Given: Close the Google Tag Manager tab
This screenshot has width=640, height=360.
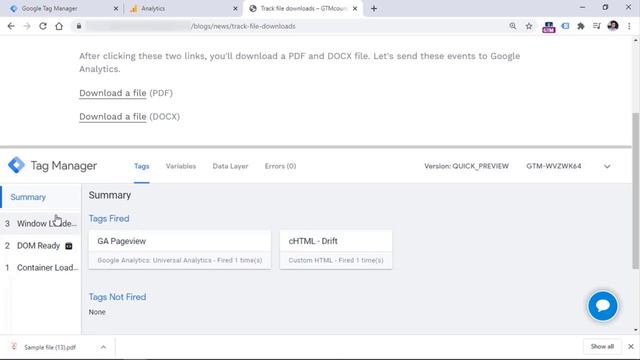Looking at the screenshot, I should (x=116, y=9).
